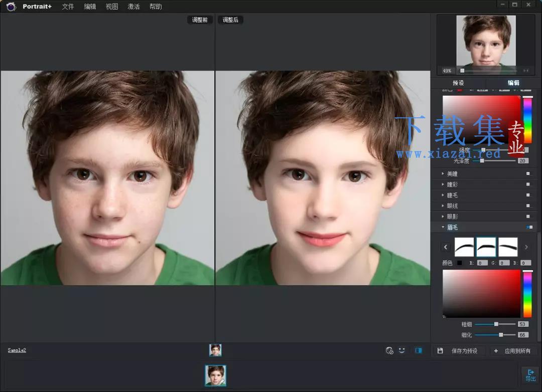The height and width of the screenshot is (392, 542).
Task: Click the smiley face detection icon
Action: click(401, 350)
